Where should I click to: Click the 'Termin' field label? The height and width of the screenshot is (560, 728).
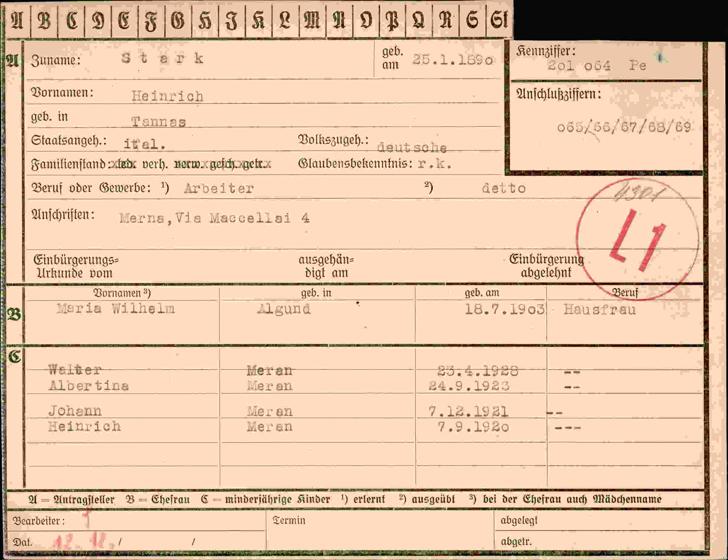pos(289,520)
